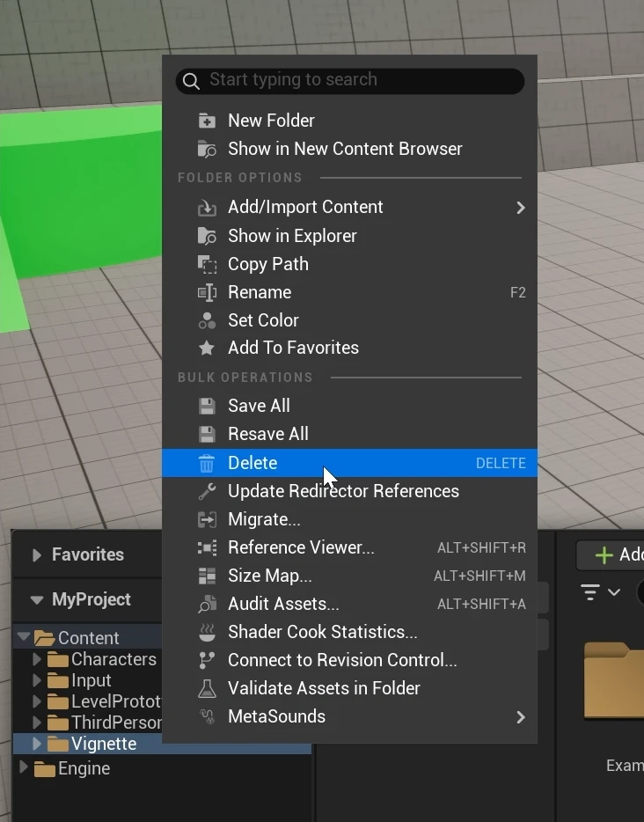Image resolution: width=644 pixels, height=822 pixels.
Task: Click the Add To Favorites star icon
Action: point(207,349)
